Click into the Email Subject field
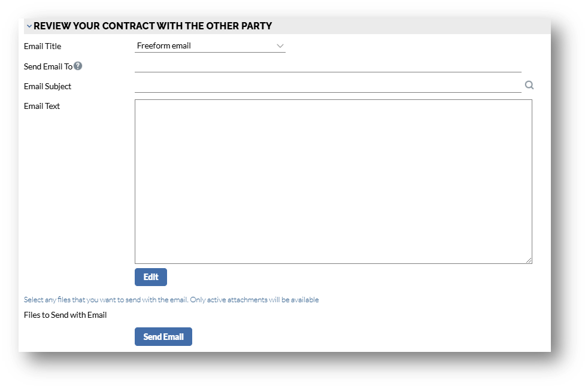This screenshot has height=389, width=588. click(328, 86)
